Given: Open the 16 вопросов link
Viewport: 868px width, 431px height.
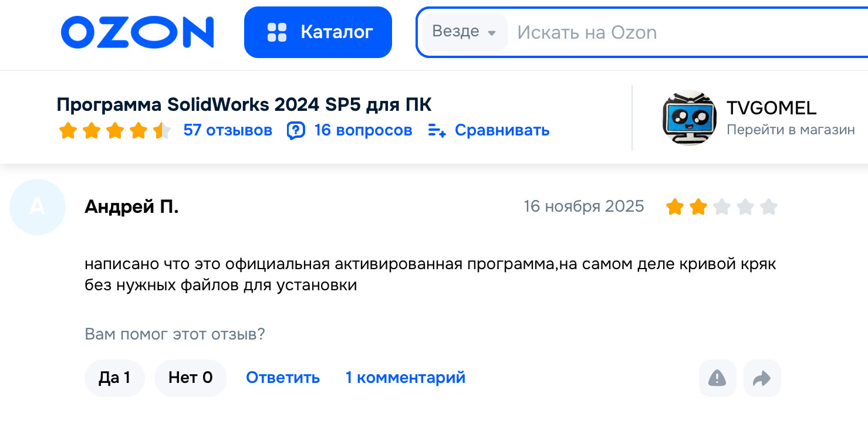Looking at the screenshot, I should (363, 130).
